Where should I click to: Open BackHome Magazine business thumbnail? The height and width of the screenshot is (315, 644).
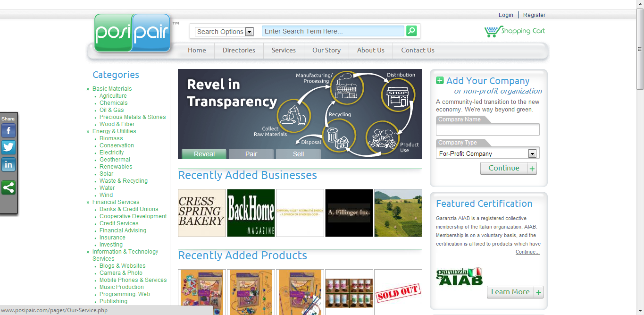click(251, 213)
